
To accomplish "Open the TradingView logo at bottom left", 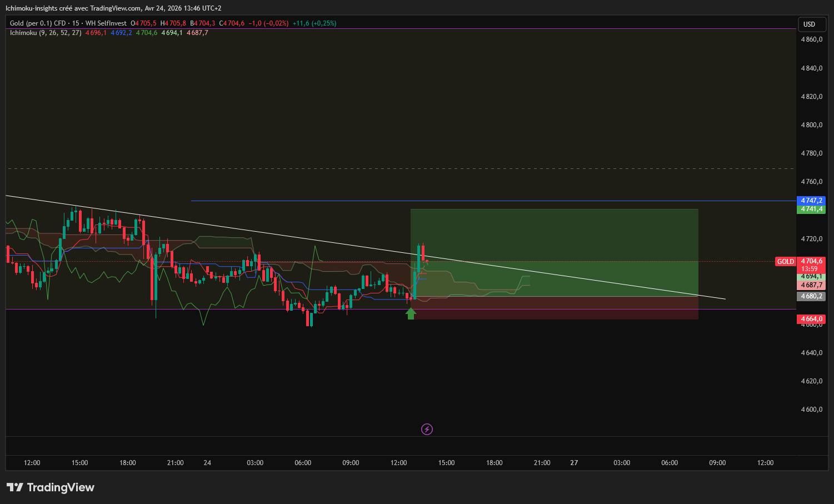I will pos(51,487).
